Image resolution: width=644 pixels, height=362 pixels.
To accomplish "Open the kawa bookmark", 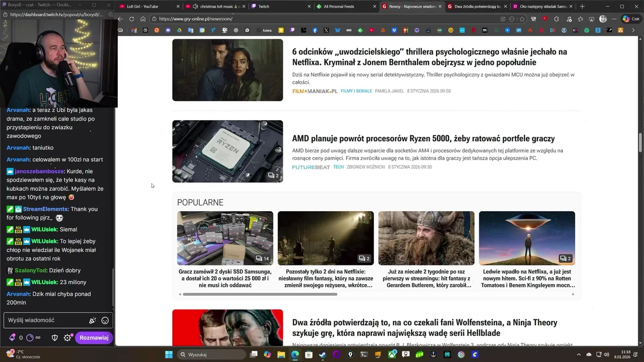I will [x=264, y=30].
